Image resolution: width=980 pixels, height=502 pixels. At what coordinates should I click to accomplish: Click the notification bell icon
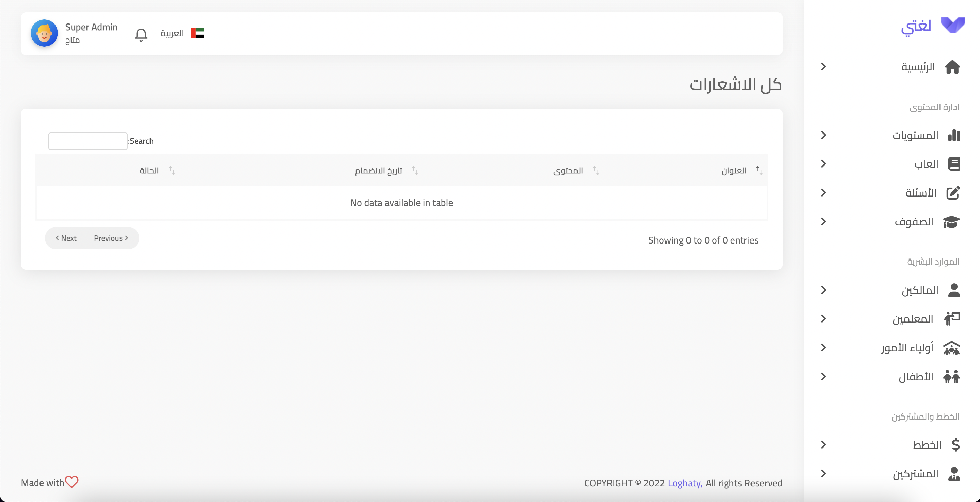point(141,35)
